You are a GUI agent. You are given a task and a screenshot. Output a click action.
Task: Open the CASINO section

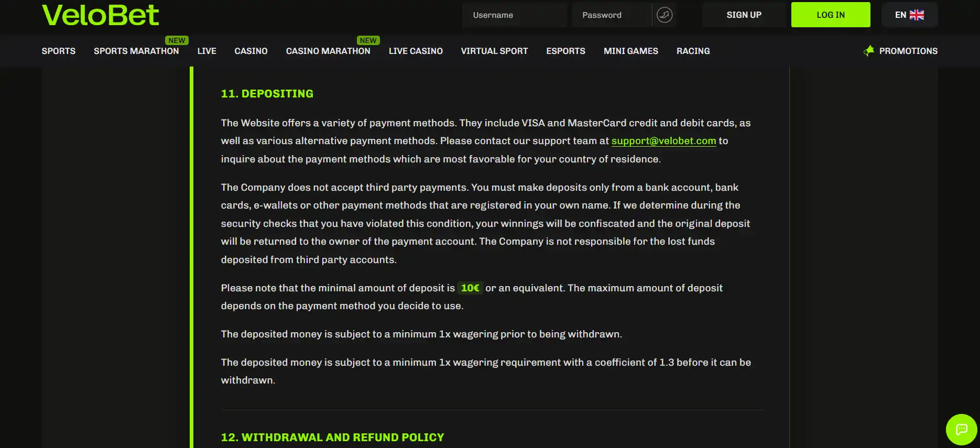coord(251,51)
